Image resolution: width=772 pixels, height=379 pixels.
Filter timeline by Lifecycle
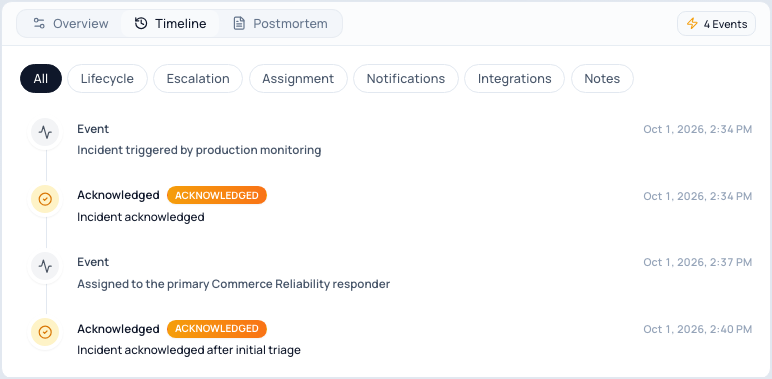(107, 79)
